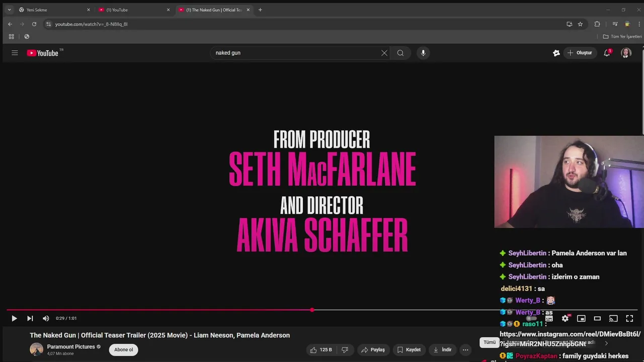Enter fullscreen mode

coord(629,318)
